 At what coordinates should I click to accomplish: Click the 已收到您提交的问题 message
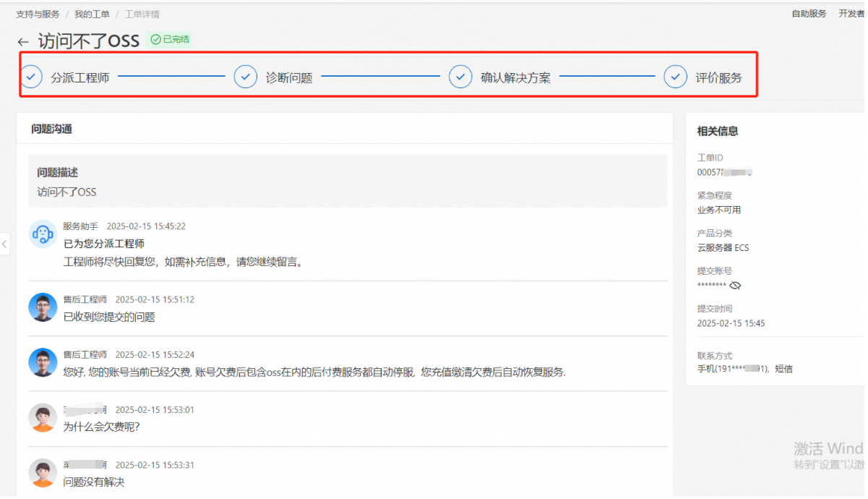pos(109,317)
